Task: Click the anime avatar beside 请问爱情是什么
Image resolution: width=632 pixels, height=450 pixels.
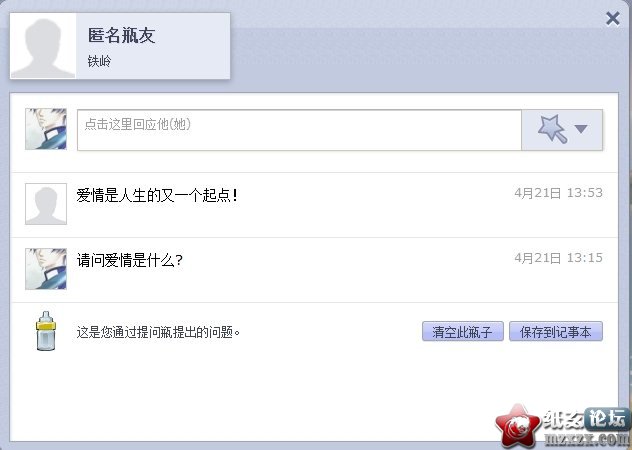Action: pyautogui.click(x=46, y=269)
